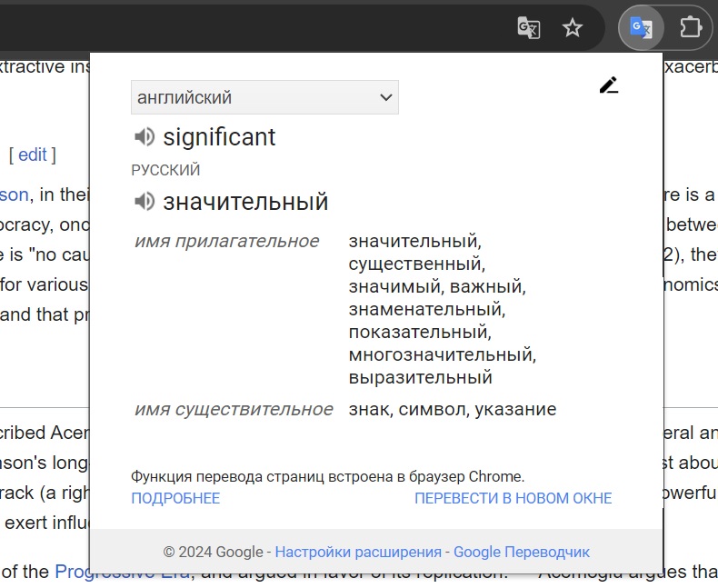
Task: Click the source word 'significant'
Action: click(x=219, y=137)
